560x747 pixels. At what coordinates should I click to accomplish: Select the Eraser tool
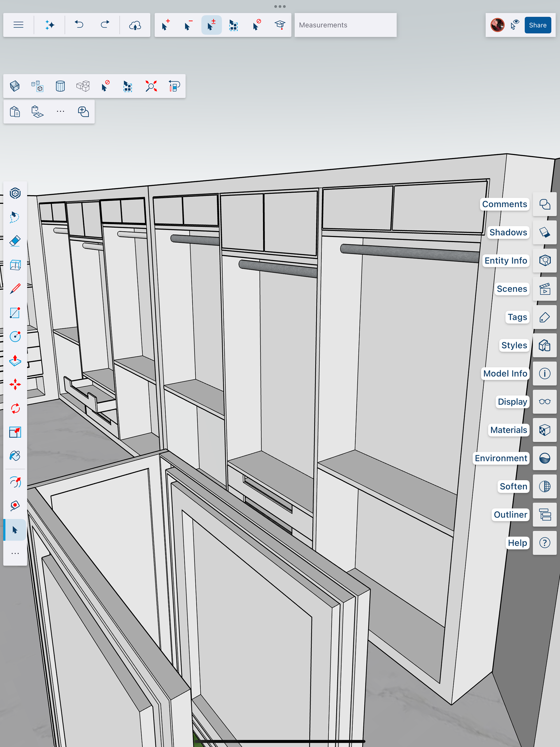15,241
